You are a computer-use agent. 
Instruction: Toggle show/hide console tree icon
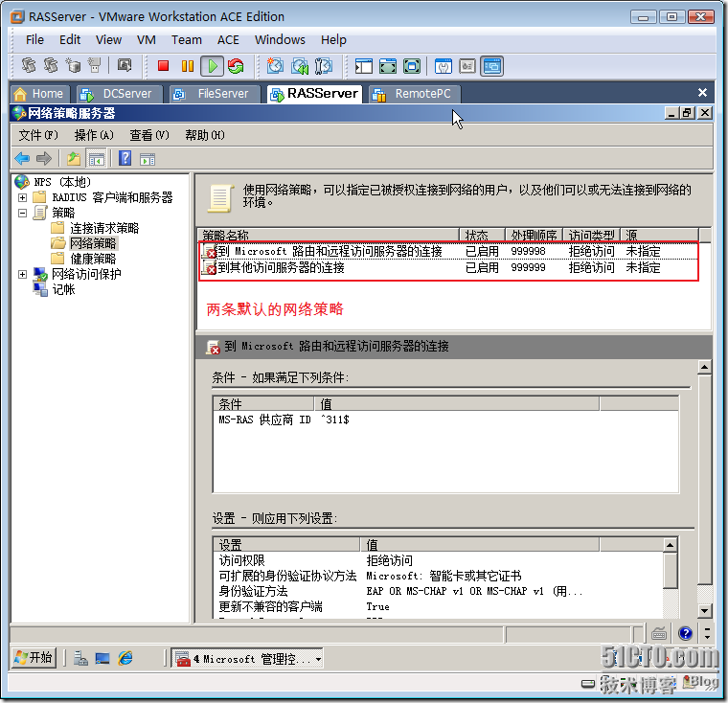tap(97, 159)
